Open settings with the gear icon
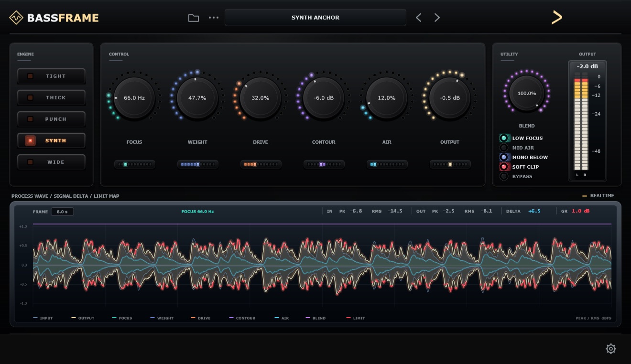631x364 pixels. pyautogui.click(x=611, y=349)
